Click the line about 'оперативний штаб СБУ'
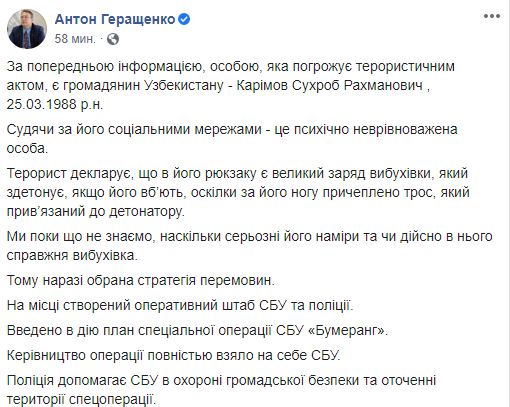Screen dimensions: 510x407 click(x=180, y=305)
